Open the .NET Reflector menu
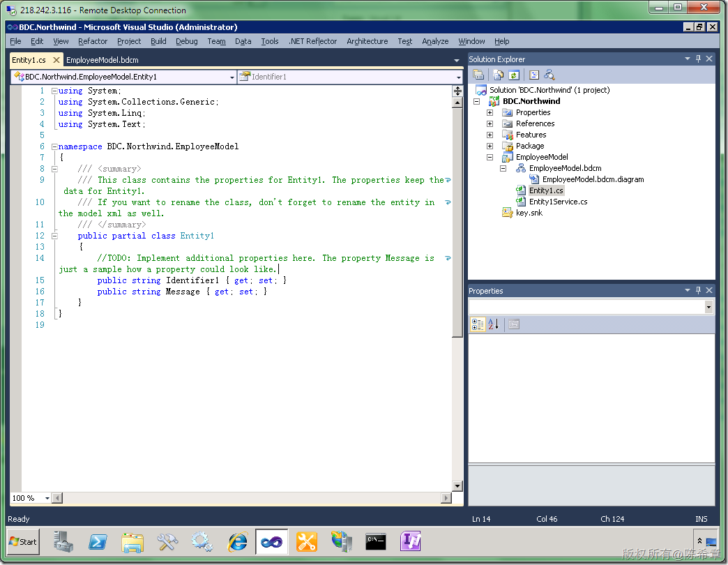 312,41
